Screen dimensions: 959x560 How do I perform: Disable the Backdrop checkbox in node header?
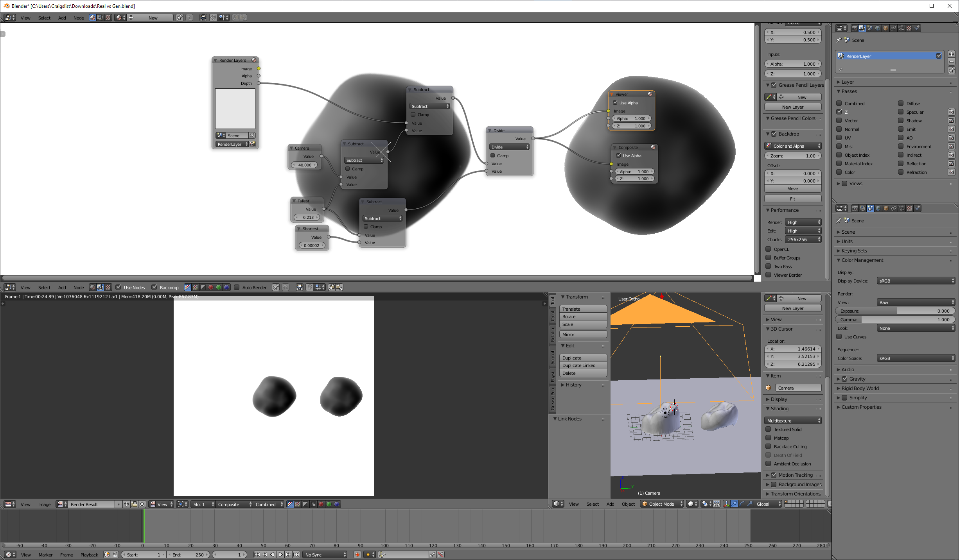[x=154, y=287]
